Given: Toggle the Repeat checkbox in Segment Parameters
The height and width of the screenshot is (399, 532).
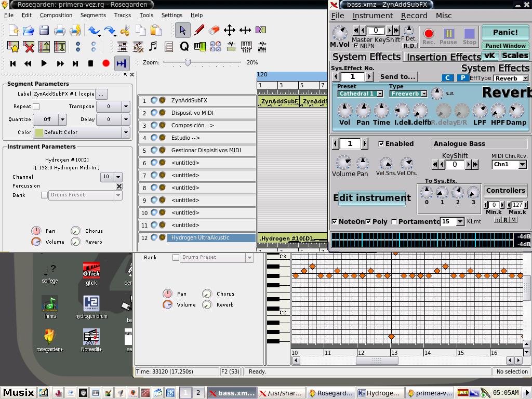Looking at the screenshot, I should pos(36,107).
